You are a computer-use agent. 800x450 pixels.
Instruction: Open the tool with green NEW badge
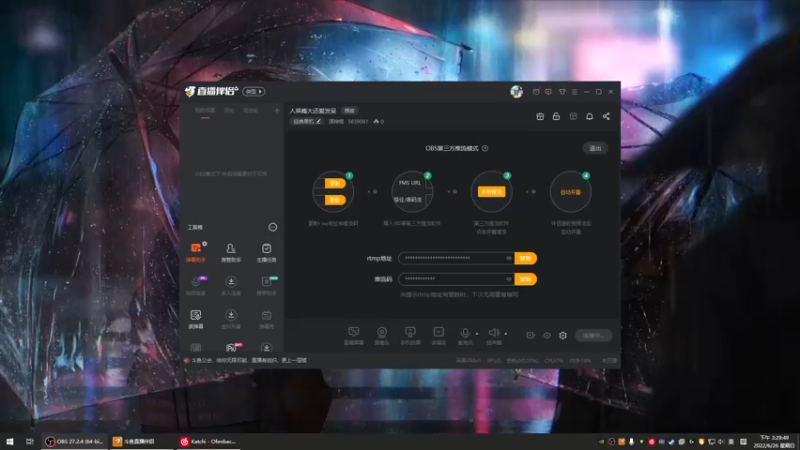coord(266,285)
